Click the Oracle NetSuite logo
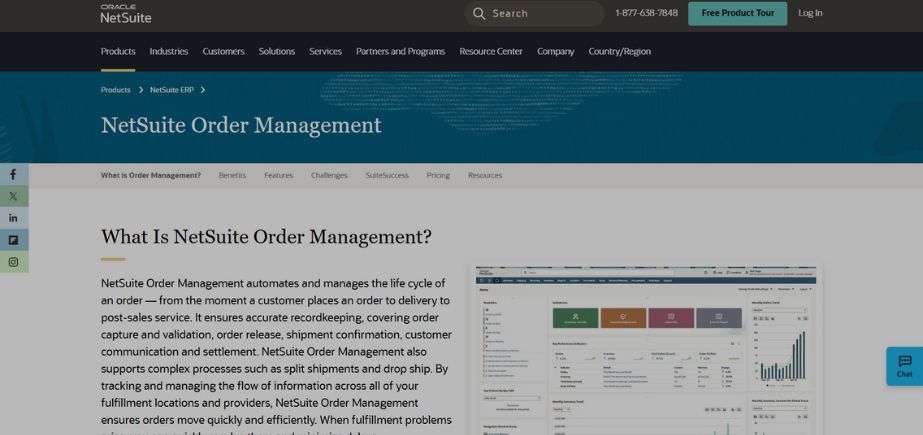The image size is (923, 435). [125, 14]
